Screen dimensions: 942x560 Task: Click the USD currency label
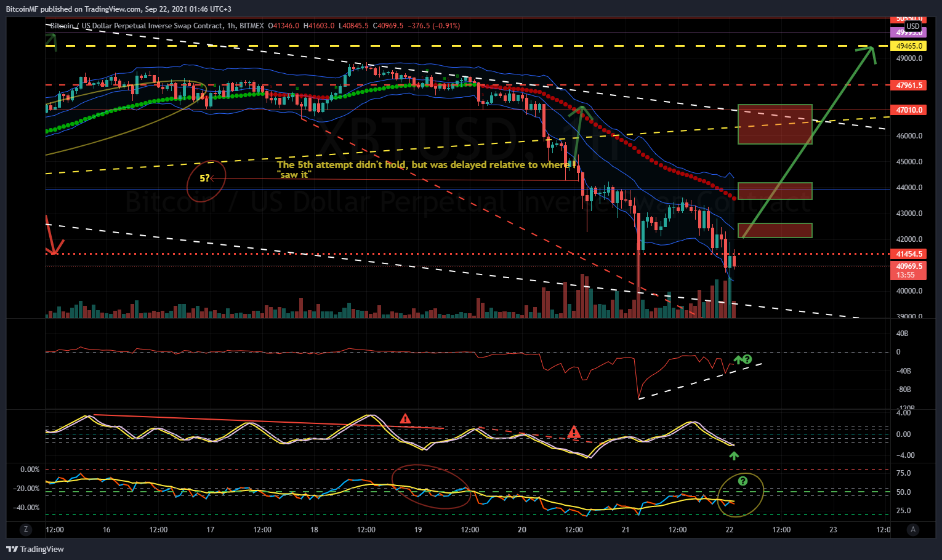click(912, 26)
